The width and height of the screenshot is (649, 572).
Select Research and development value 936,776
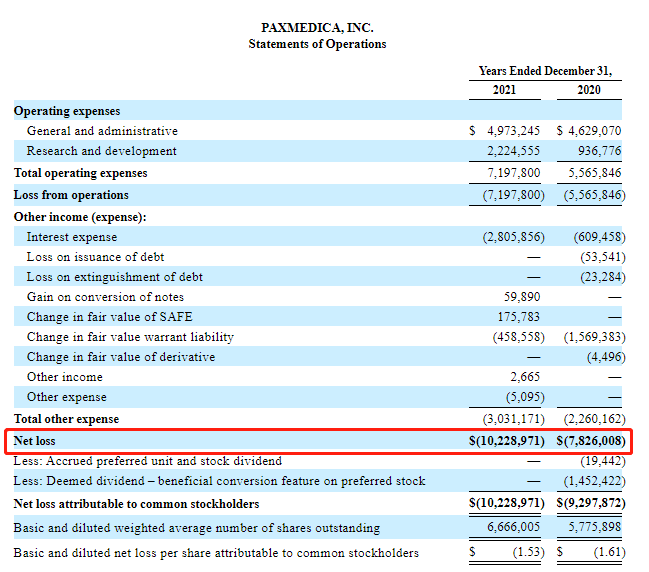pyautogui.click(x=600, y=151)
